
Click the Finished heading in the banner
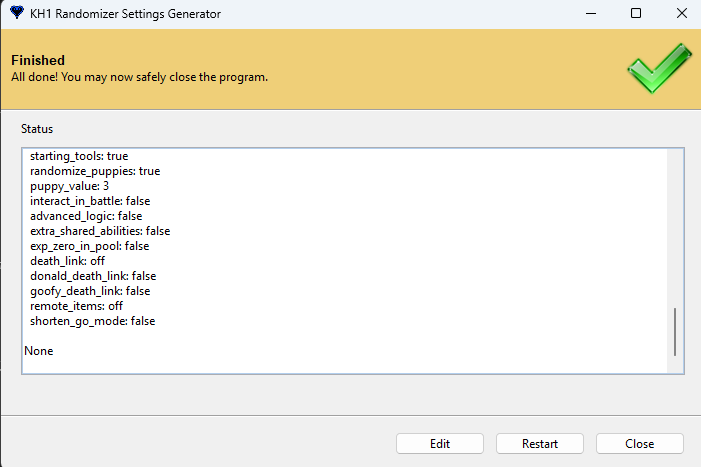point(38,61)
